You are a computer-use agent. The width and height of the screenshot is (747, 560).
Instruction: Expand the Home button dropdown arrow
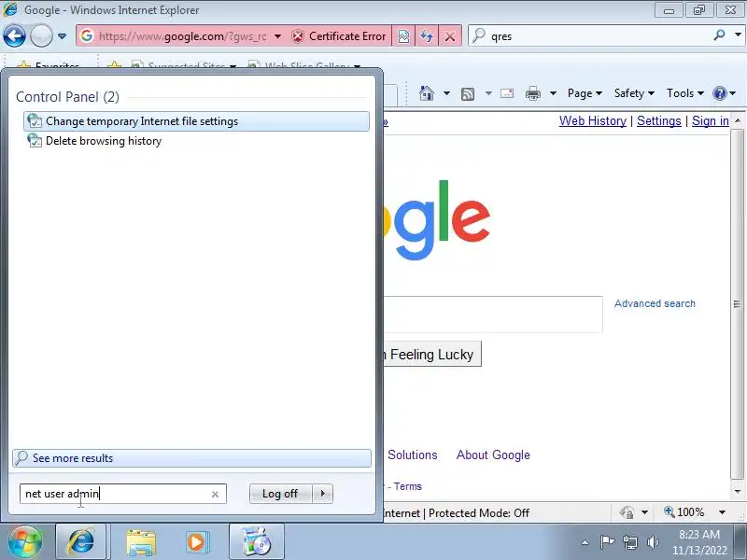tap(446, 93)
